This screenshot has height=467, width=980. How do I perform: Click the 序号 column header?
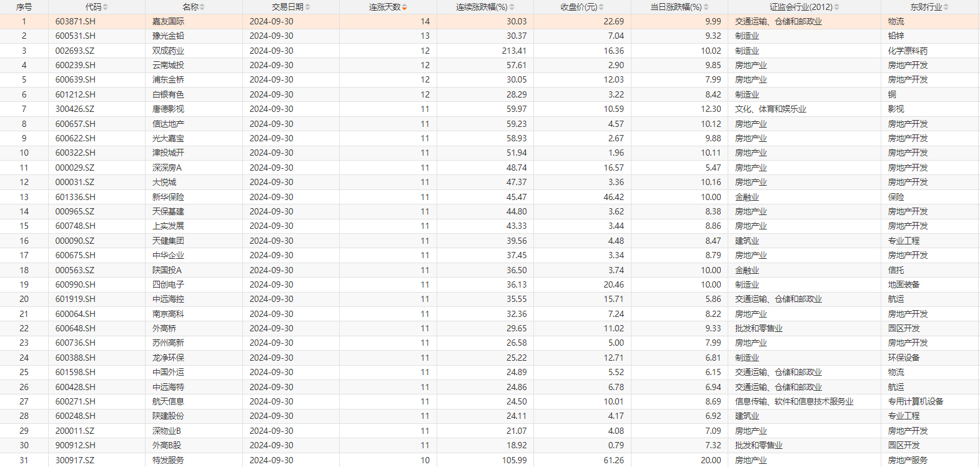(24, 7)
